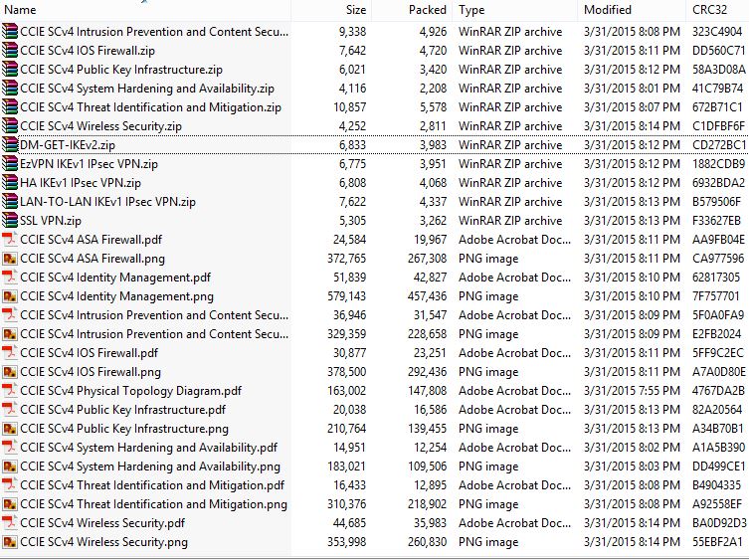
Task: Select CCIE SCv4 Public Key Infrastructure.pdf name
Action: coord(122,410)
